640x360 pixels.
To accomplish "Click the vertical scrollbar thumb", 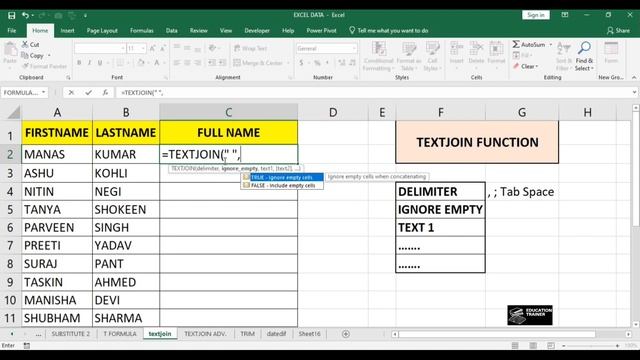I will (635, 170).
